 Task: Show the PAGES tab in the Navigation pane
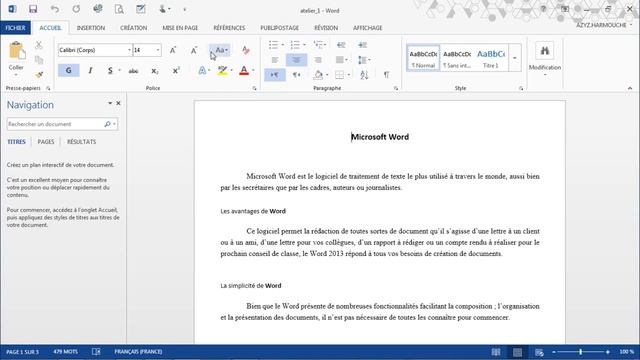tap(46, 142)
